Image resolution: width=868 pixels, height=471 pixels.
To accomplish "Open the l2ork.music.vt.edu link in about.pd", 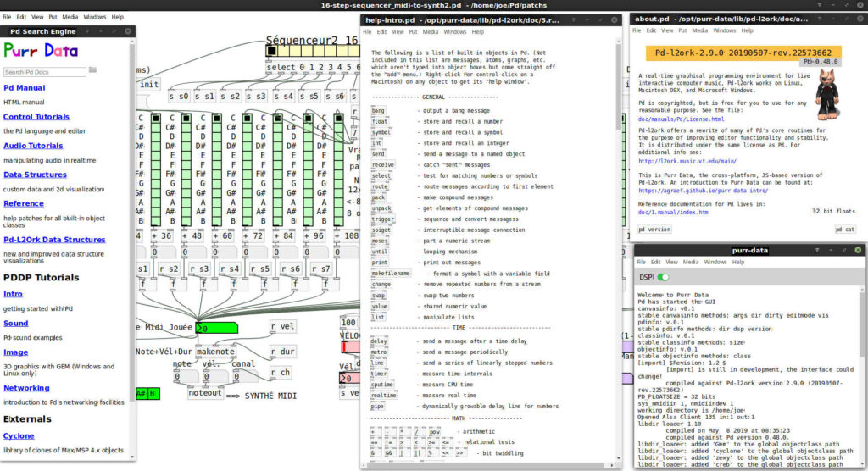I will pos(687,161).
